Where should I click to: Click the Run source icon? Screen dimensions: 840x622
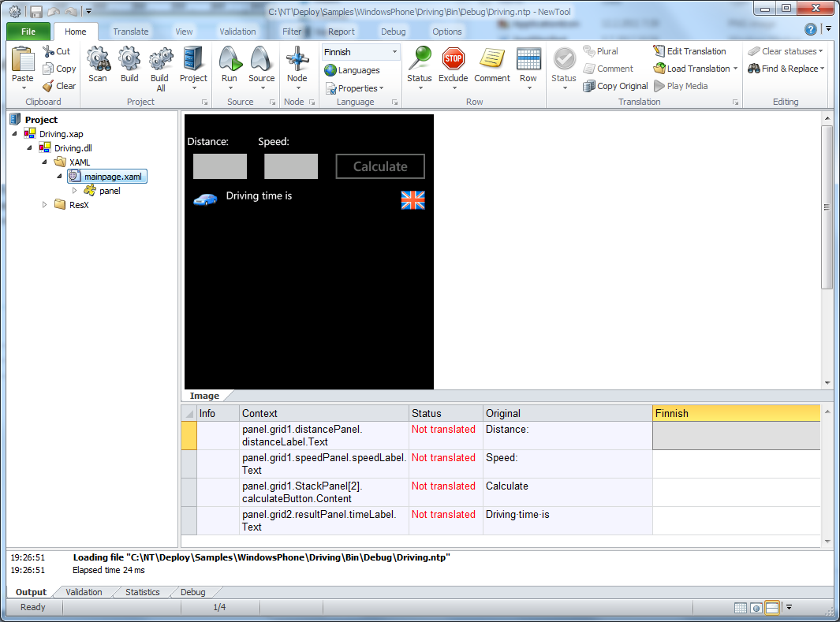click(230, 59)
